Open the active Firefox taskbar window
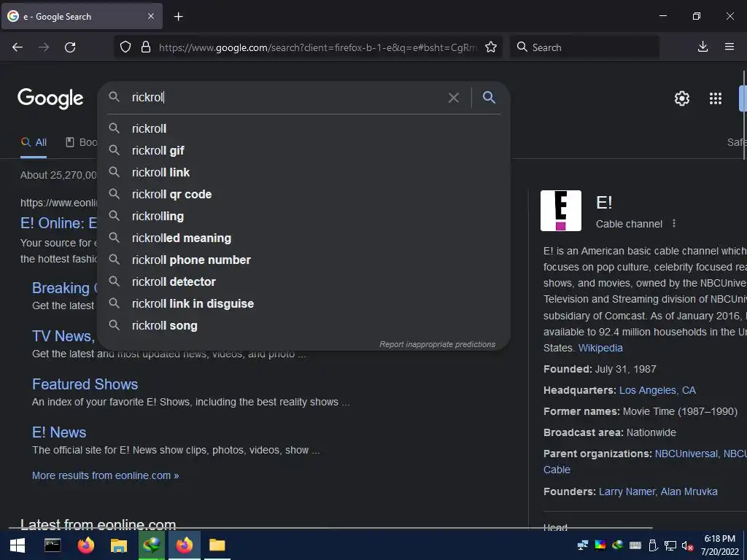This screenshot has width=747, height=560. click(185, 545)
